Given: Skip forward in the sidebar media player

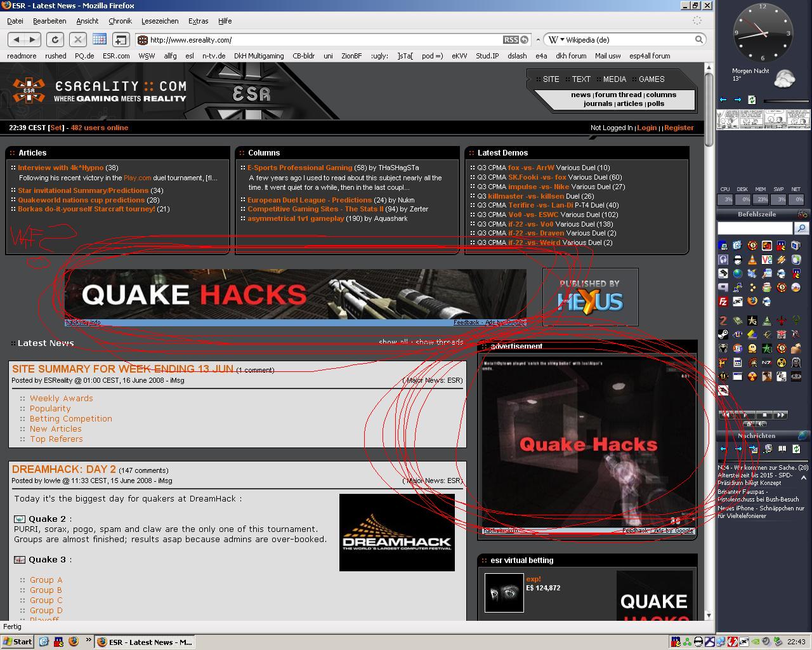Looking at the screenshot, I should (781, 415).
